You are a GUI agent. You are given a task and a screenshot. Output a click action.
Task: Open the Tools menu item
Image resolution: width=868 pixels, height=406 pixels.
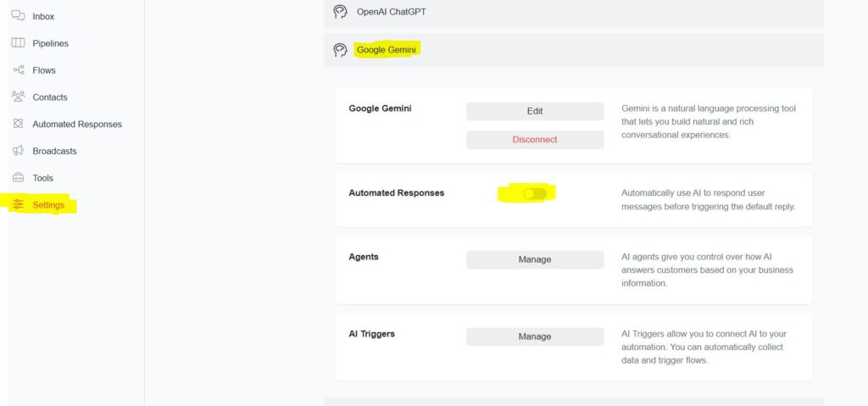click(42, 178)
